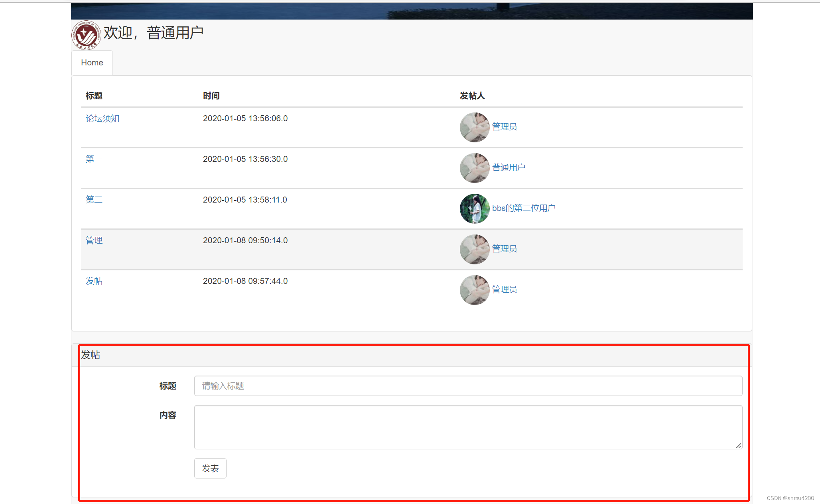The width and height of the screenshot is (820, 504).
Task: Click timestamp 2020-01-05 13:58:11.0
Action: click(245, 200)
